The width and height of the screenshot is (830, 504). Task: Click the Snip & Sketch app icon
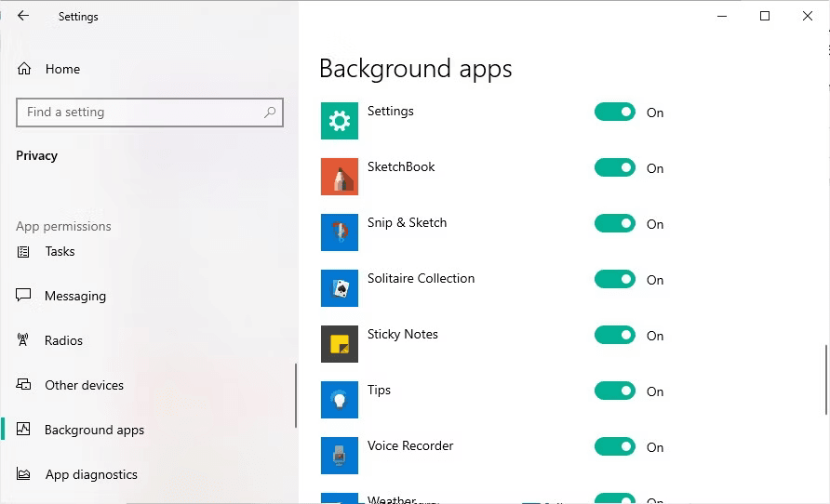click(340, 232)
